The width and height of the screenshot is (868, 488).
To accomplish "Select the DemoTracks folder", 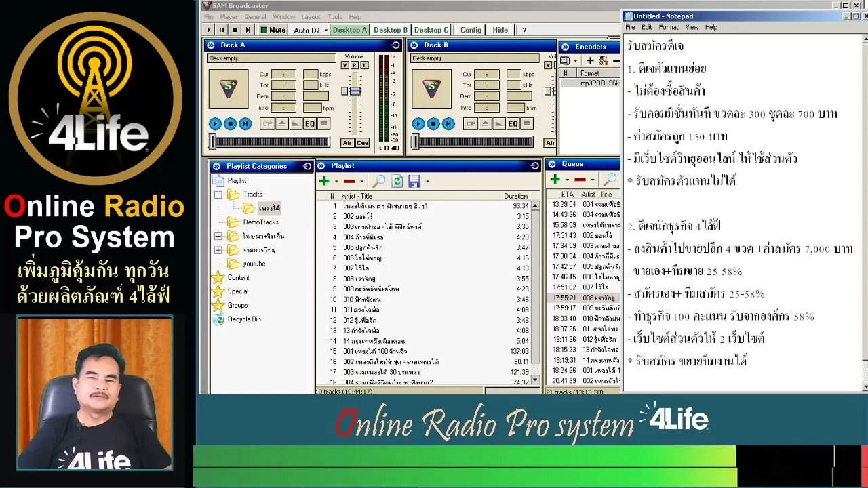I will tap(253, 222).
